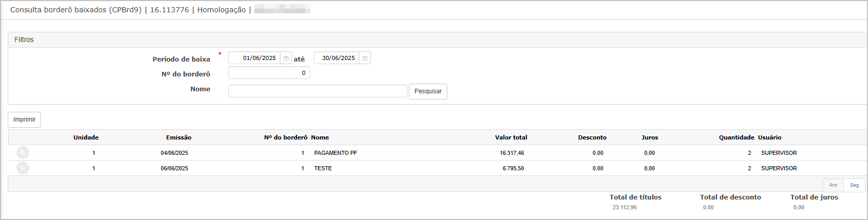The width and height of the screenshot is (868, 220).
Task: Select the start date field 01/06/2025
Action: pos(254,58)
